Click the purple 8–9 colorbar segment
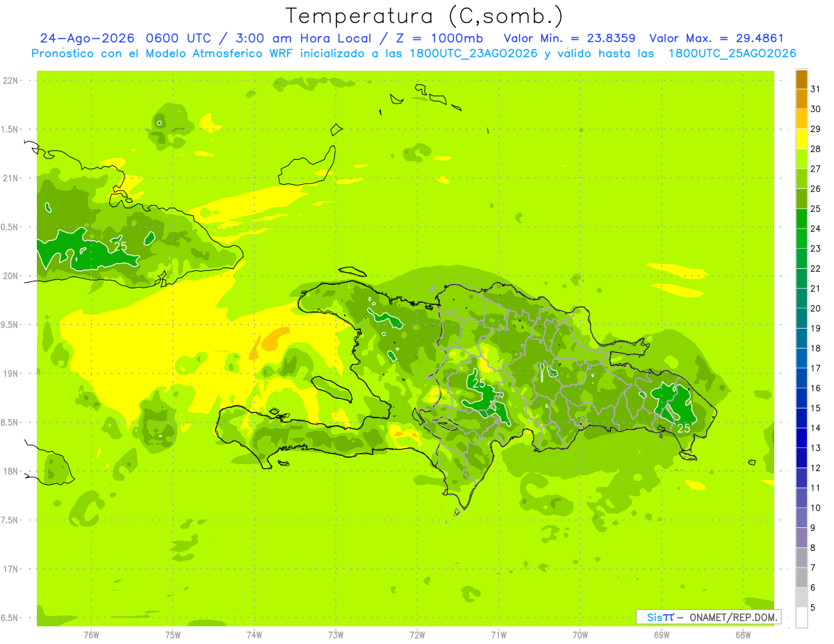Viewport: 834px width, 644px height. pos(801,538)
